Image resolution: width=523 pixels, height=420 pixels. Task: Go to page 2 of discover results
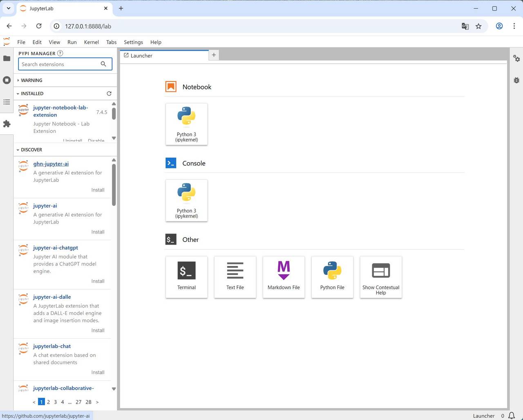[48, 402]
